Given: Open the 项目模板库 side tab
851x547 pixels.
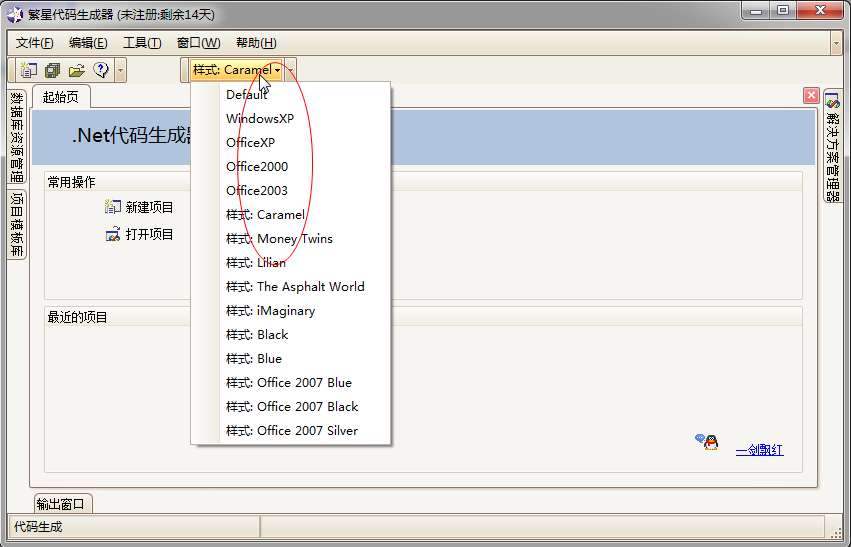Looking at the screenshot, I should [17, 225].
